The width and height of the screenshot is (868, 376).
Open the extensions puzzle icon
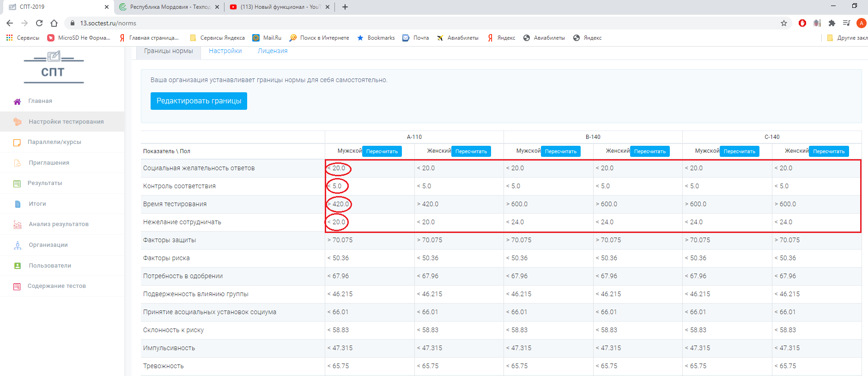point(832,23)
